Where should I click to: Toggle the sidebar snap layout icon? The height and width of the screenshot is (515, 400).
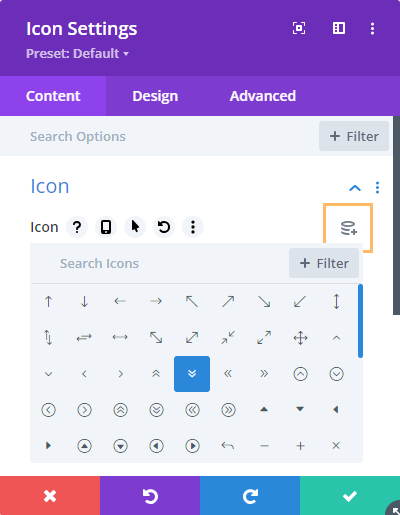click(x=339, y=28)
